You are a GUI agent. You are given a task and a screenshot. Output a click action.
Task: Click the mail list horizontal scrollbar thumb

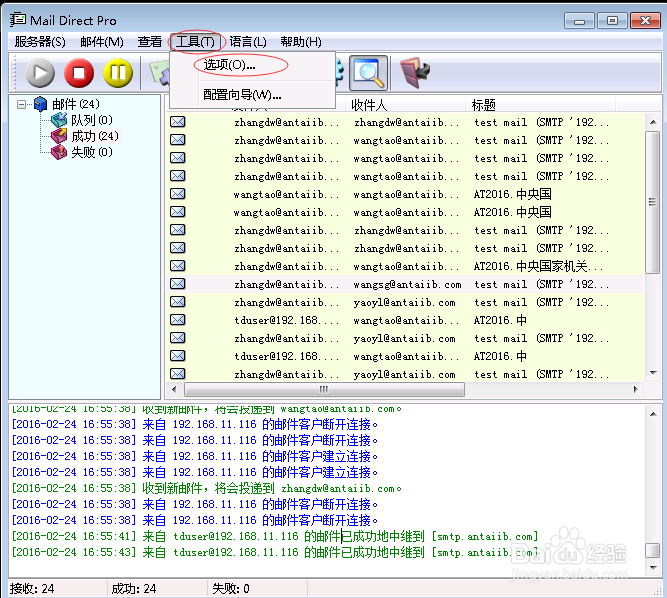point(324,389)
